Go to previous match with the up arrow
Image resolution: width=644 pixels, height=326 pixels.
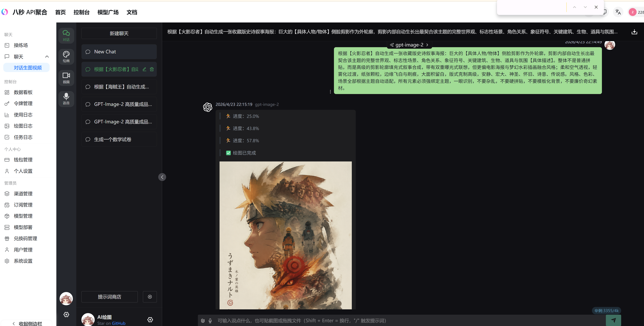[574, 7]
